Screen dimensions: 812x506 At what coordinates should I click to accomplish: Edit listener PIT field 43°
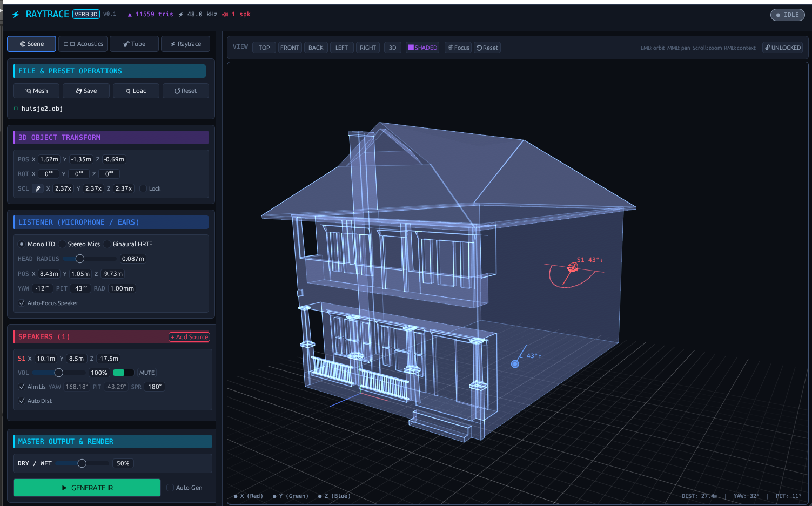tap(80, 288)
